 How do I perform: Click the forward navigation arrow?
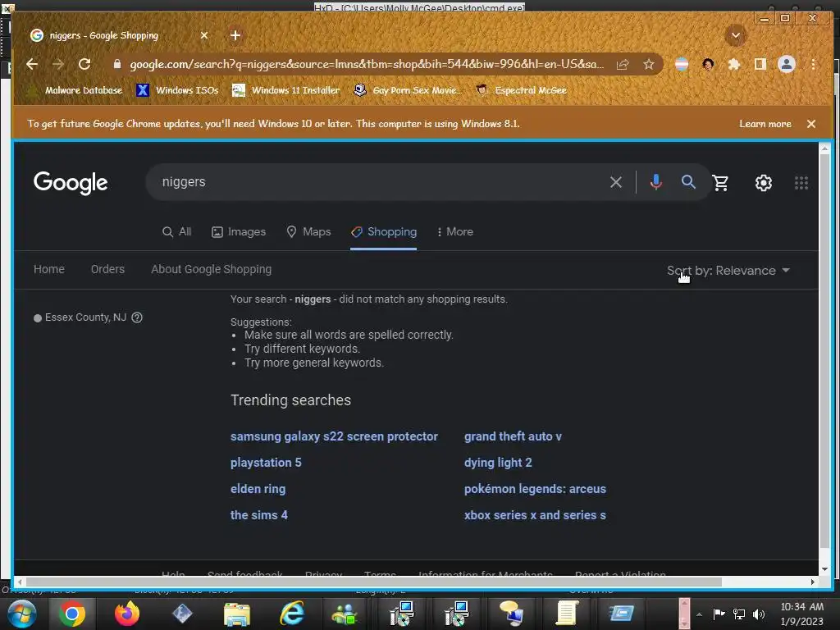coord(58,64)
